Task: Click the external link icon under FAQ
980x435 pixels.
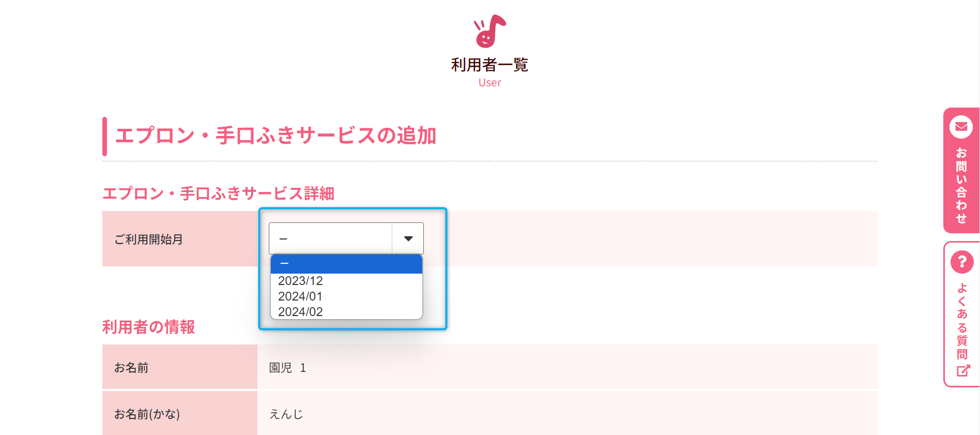Action: point(962,371)
